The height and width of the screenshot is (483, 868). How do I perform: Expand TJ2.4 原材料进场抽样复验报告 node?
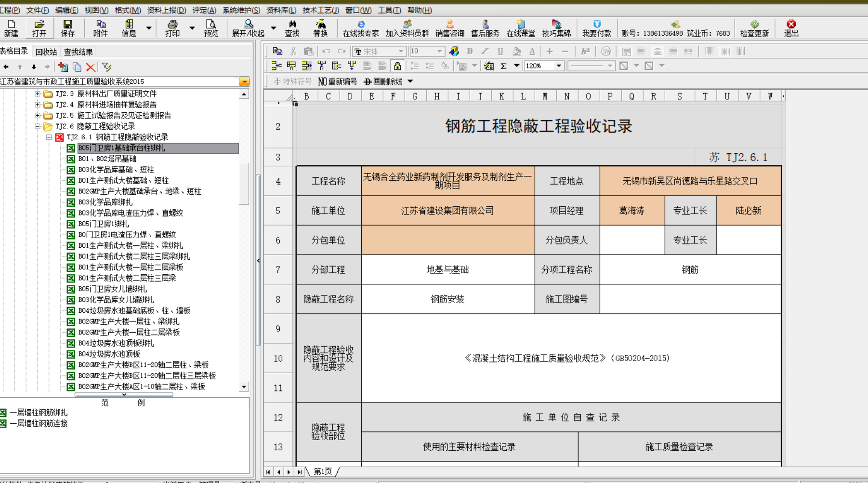pos(38,104)
